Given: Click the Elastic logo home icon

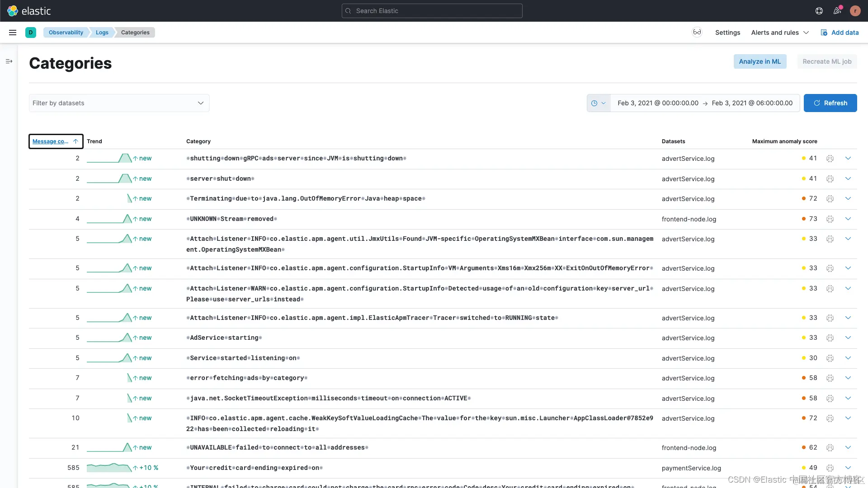Looking at the screenshot, I should click(13, 11).
